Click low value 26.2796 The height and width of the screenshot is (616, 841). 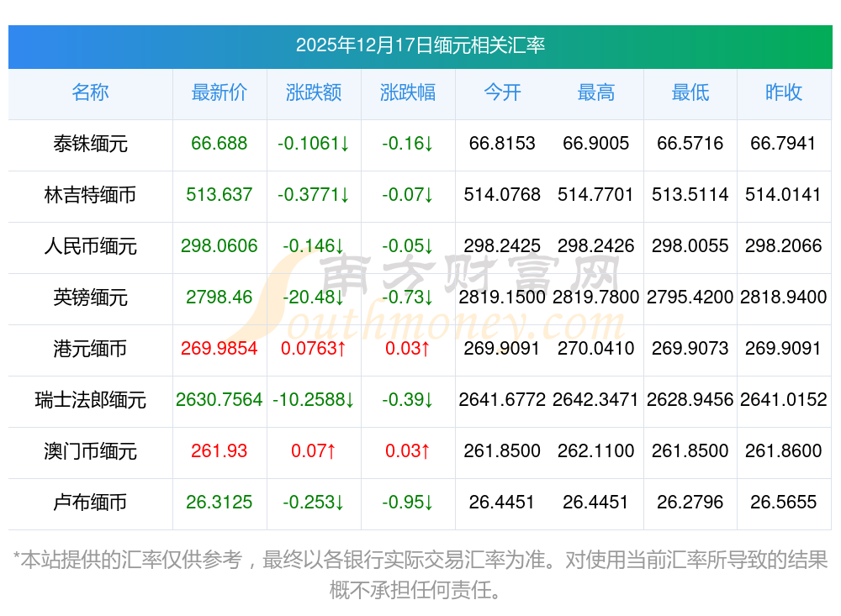(x=690, y=502)
